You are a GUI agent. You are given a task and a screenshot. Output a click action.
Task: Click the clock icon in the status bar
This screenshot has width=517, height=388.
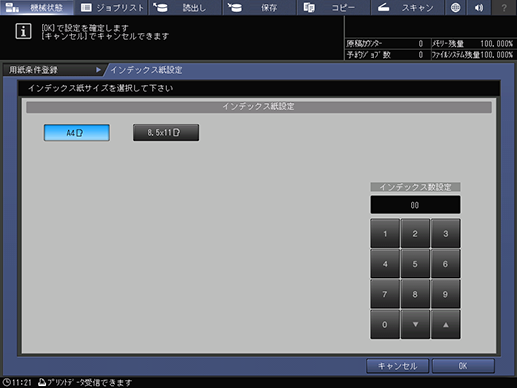coord(7,382)
